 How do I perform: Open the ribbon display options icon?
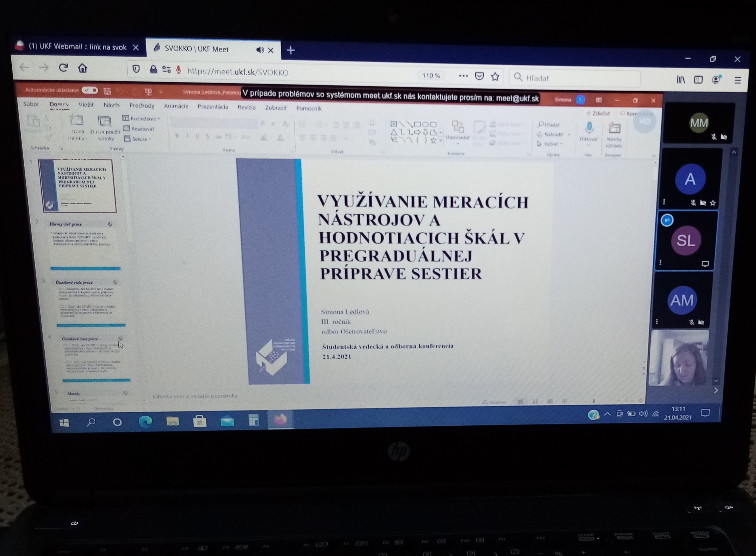(598, 100)
